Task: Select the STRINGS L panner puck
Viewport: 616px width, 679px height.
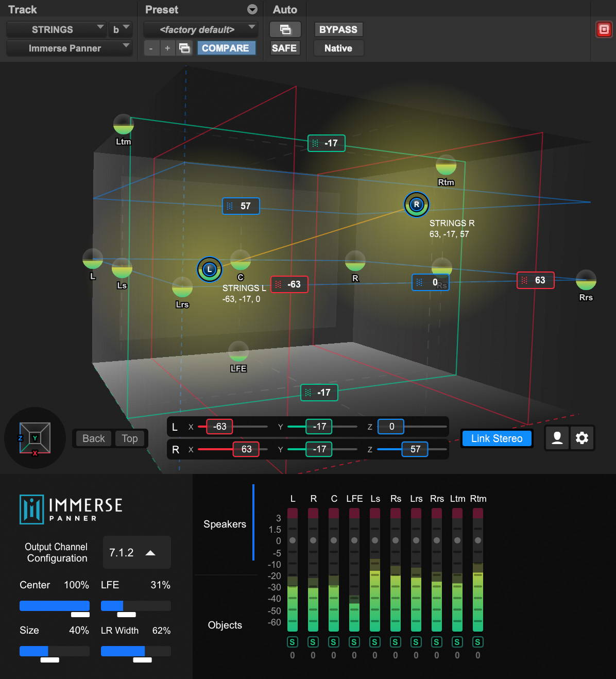Action: [x=210, y=269]
